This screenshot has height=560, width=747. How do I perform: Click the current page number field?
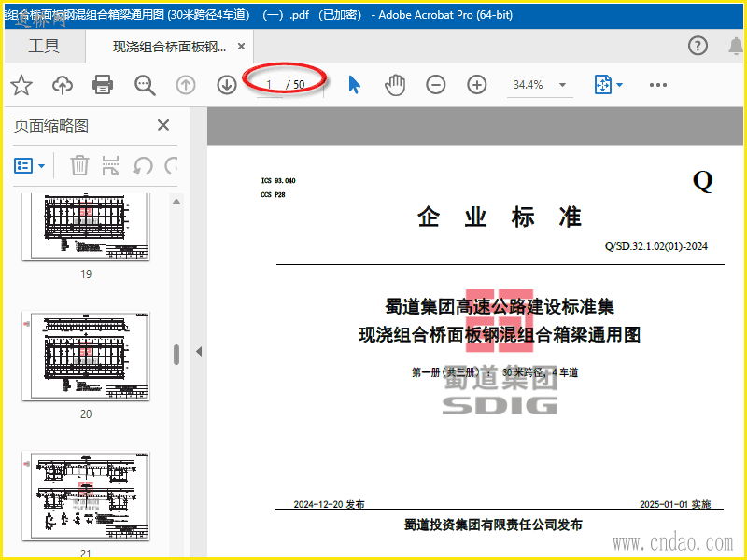[x=269, y=85]
